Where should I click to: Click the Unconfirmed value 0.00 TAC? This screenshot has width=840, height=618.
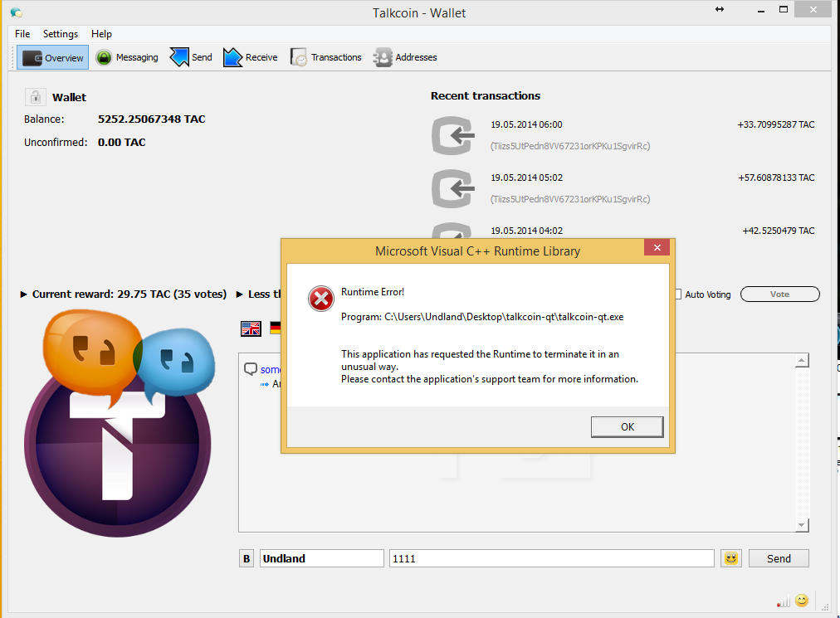pyautogui.click(x=122, y=142)
